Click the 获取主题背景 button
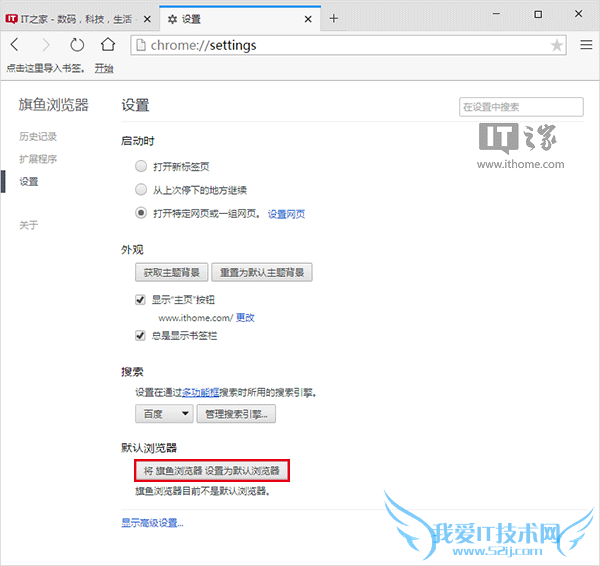600x566 pixels. [x=171, y=272]
